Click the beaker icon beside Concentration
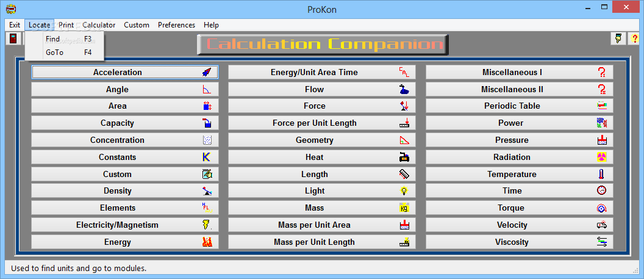The width and height of the screenshot is (644, 279). click(207, 140)
